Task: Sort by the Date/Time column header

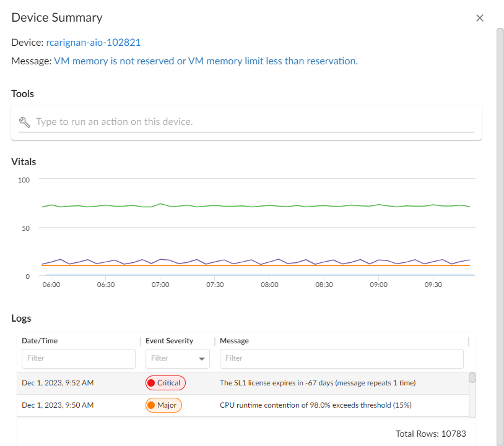Action: click(40, 341)
